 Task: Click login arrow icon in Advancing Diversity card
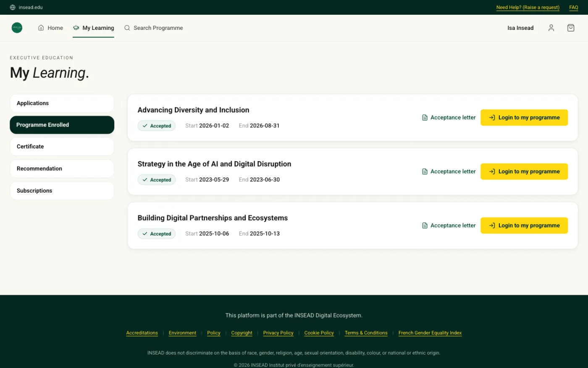(492, 118)
